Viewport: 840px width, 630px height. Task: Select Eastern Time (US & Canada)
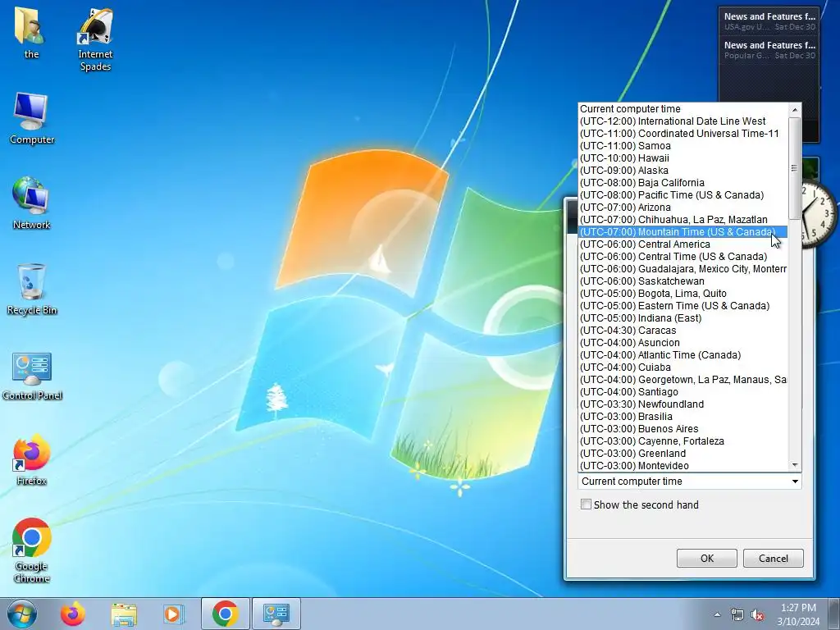pos(683,306)
